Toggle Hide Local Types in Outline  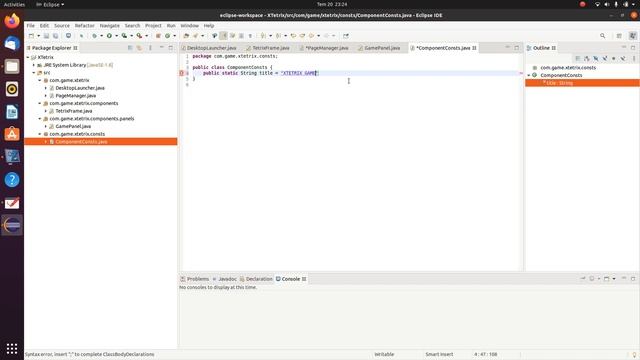[x=623, y=58]
